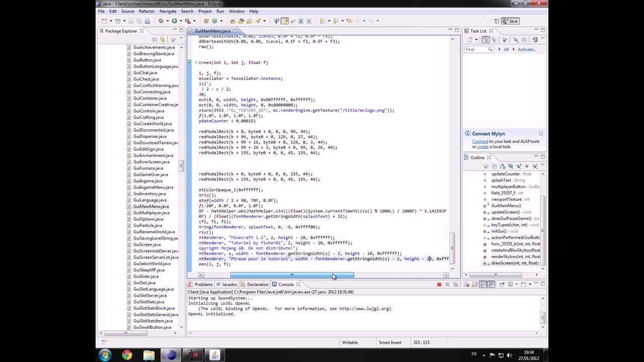Image resolution: width=644 pixels, height=362 pixels.
Task: Click the Search flashlight toolbar icon
Action: click(258, 21)
